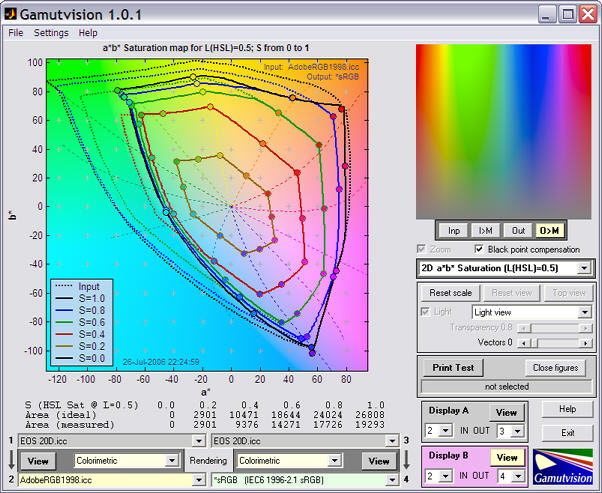
Task: Click the color gamut preview image
Action: point(504,132)
